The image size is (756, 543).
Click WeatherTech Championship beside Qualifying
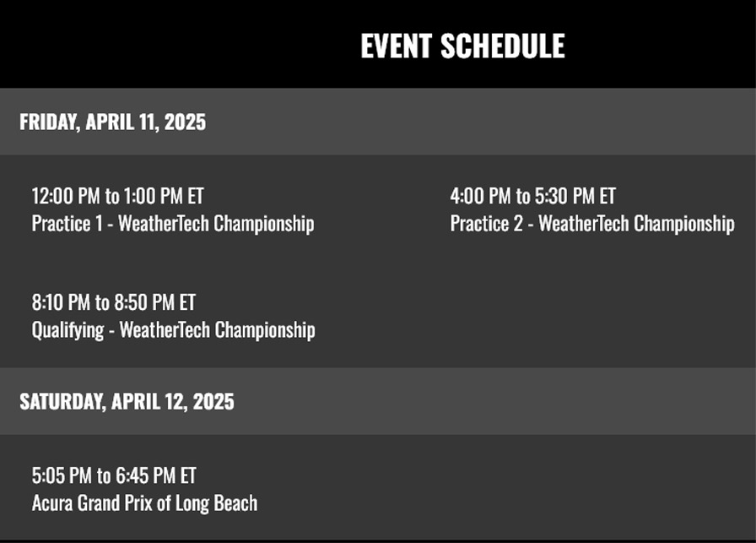[218, 329]
